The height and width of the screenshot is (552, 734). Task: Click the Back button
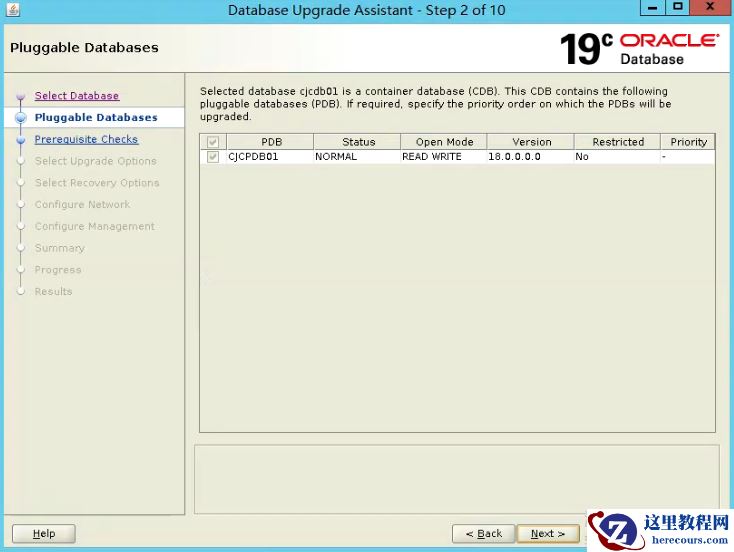484,533
